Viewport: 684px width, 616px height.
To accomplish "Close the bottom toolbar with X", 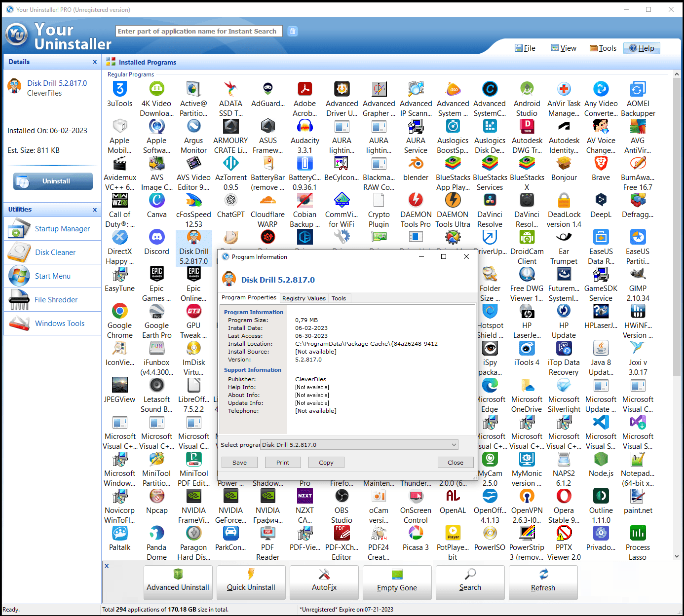I will click(107, 566).
